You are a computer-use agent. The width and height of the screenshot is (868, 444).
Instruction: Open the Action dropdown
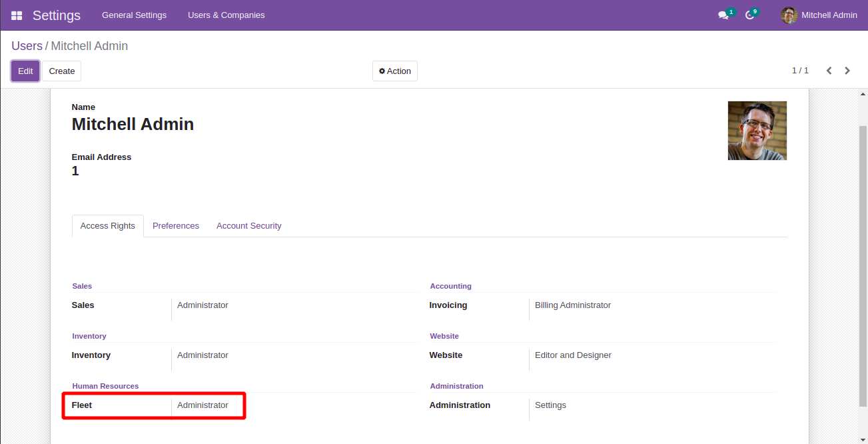pyautogui.click(x=395, y=71)
